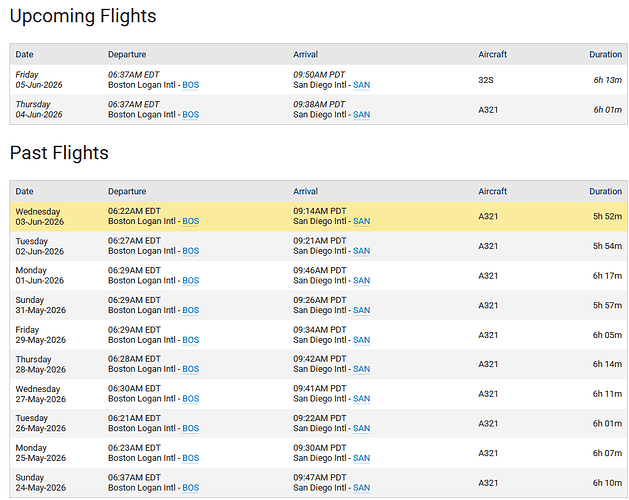629x500 pixels.
Task: Click SAN link for 27-May-2026 flight
Action: point(361,399)
